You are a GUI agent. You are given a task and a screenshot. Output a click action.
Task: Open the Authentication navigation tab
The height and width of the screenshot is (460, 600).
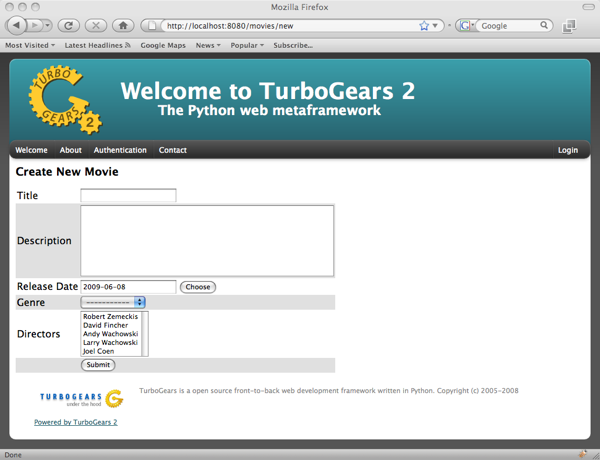[x=120, y=150]
